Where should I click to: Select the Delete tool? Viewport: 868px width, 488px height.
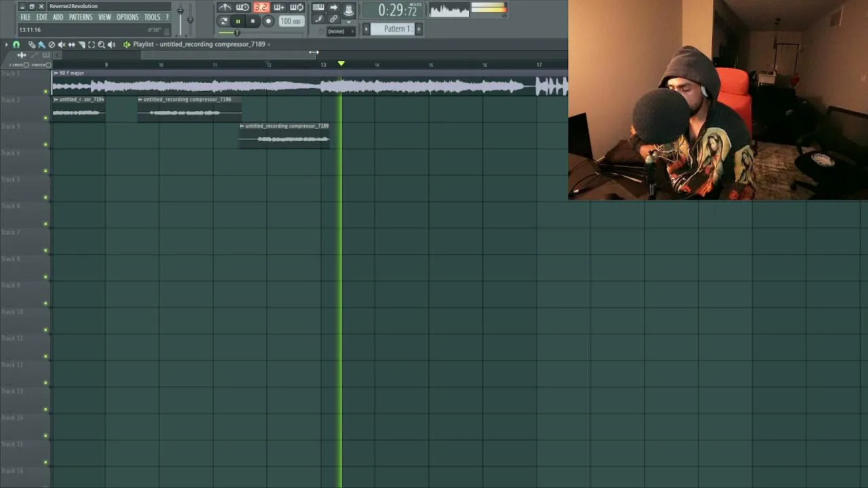pyautogui.click(x=52, y=45)
